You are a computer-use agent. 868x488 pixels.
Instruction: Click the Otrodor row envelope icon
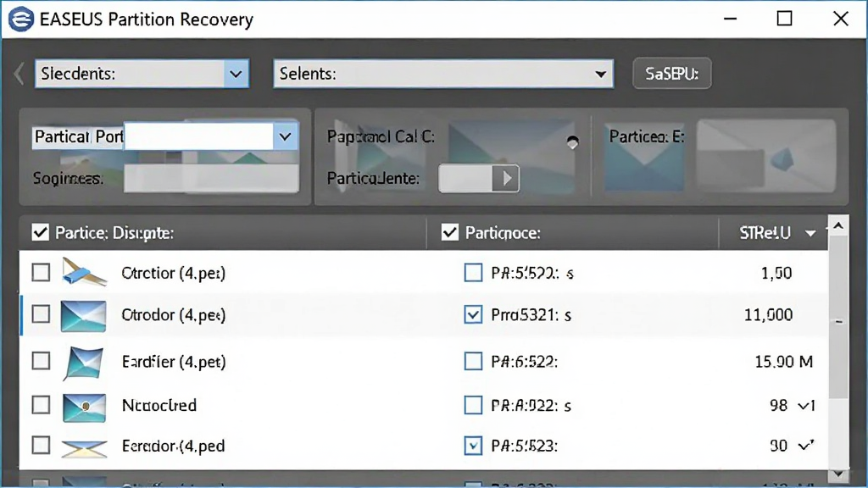83,316
